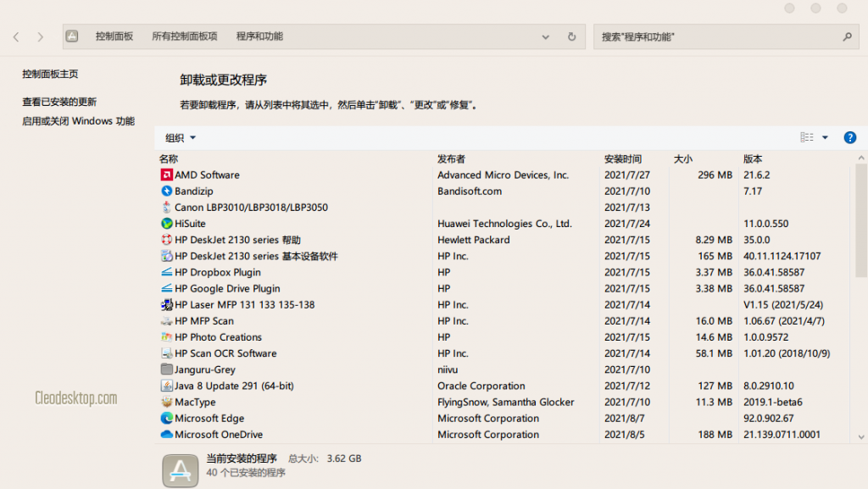Expand the address bar history dropdown

(545, 37)
